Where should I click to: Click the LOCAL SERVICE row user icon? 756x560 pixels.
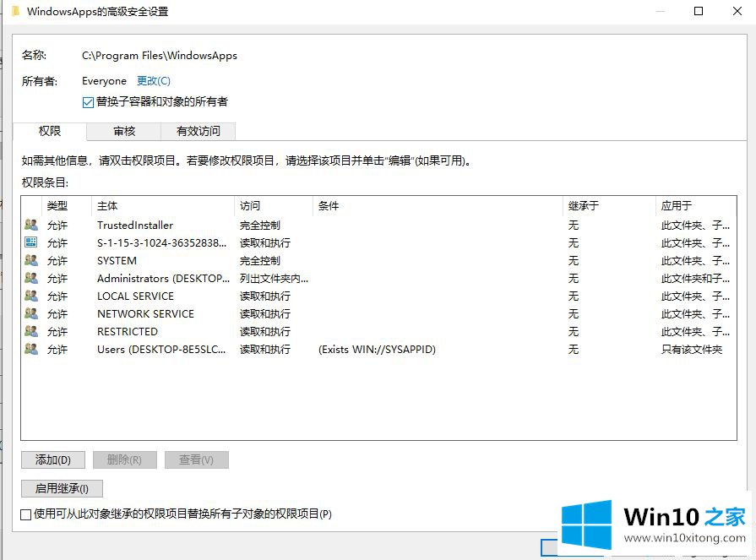(31, 296)
